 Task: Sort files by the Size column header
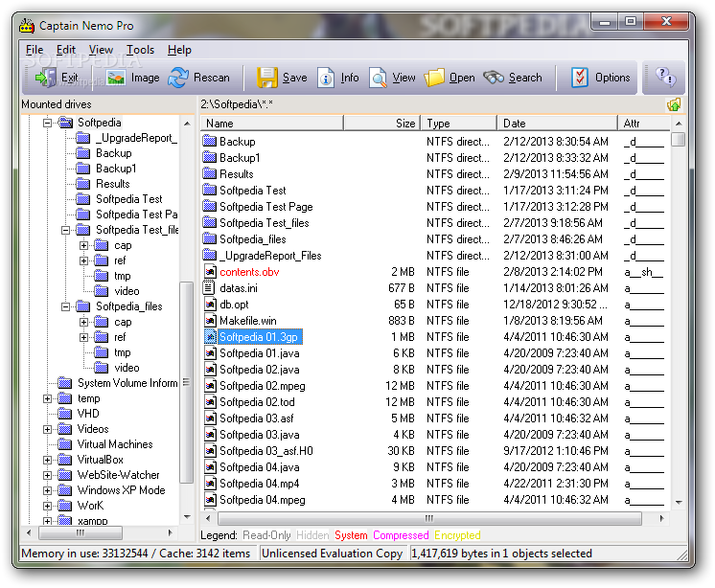(x=381, y=124)
